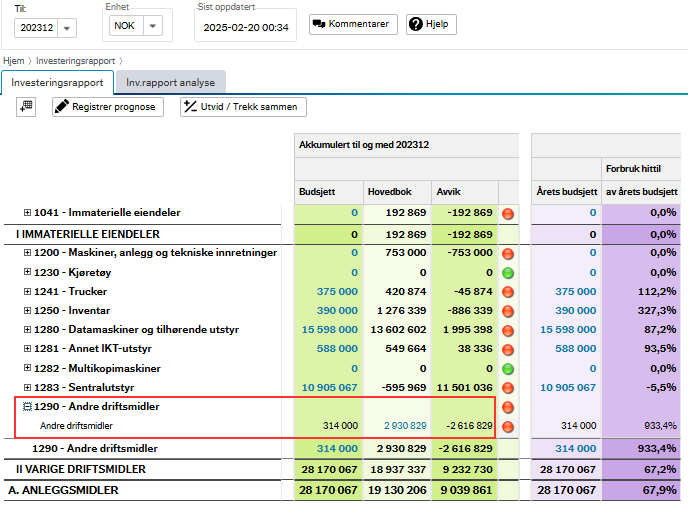The image size is (688, 508).
Task: Open the Enhet NOK dropdown
Action: pyautogui.click(x=153, y=26)
